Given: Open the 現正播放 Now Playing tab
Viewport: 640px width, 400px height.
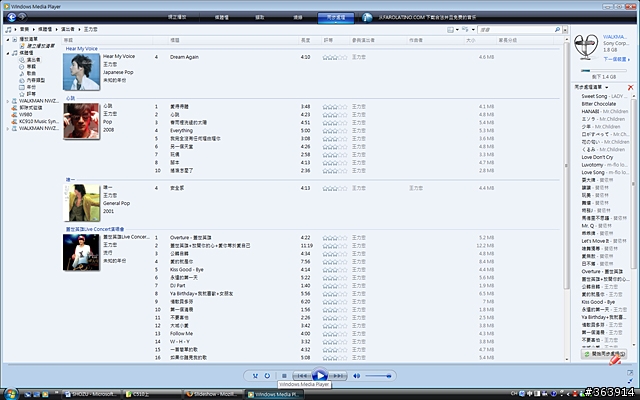Looking at the screenshot, I should click(x=177, y=17).
